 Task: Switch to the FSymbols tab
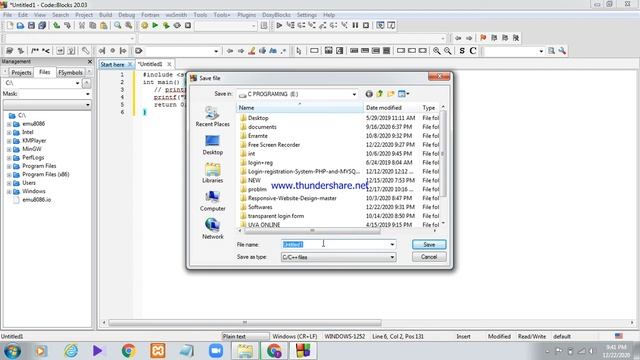70,72
